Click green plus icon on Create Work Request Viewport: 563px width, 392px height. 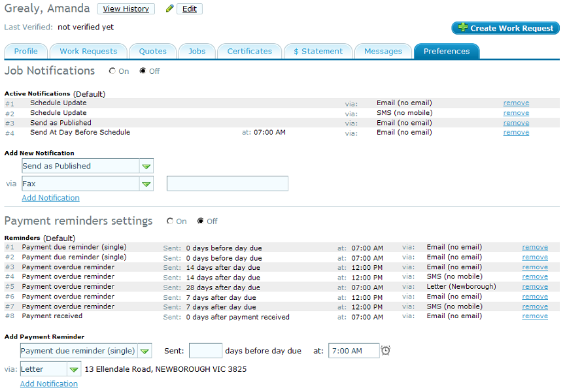[x=463, y=27]
